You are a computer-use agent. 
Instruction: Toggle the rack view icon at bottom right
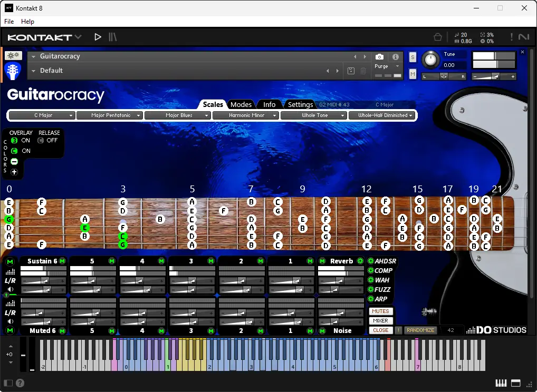point(515,383)
